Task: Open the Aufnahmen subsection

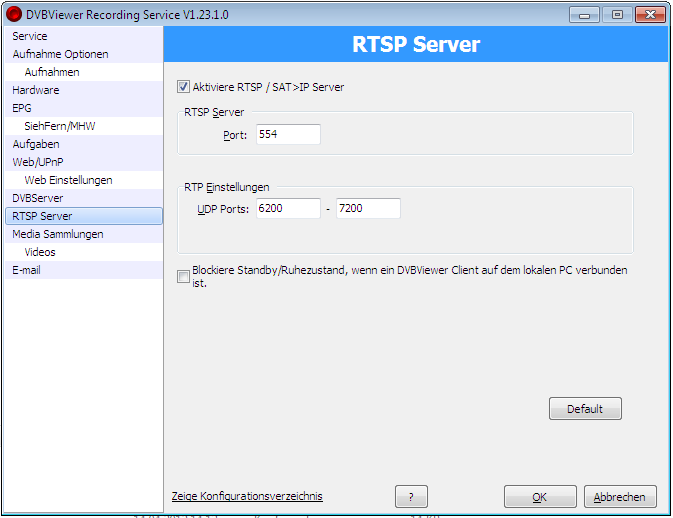Action: tap(52, 72)
